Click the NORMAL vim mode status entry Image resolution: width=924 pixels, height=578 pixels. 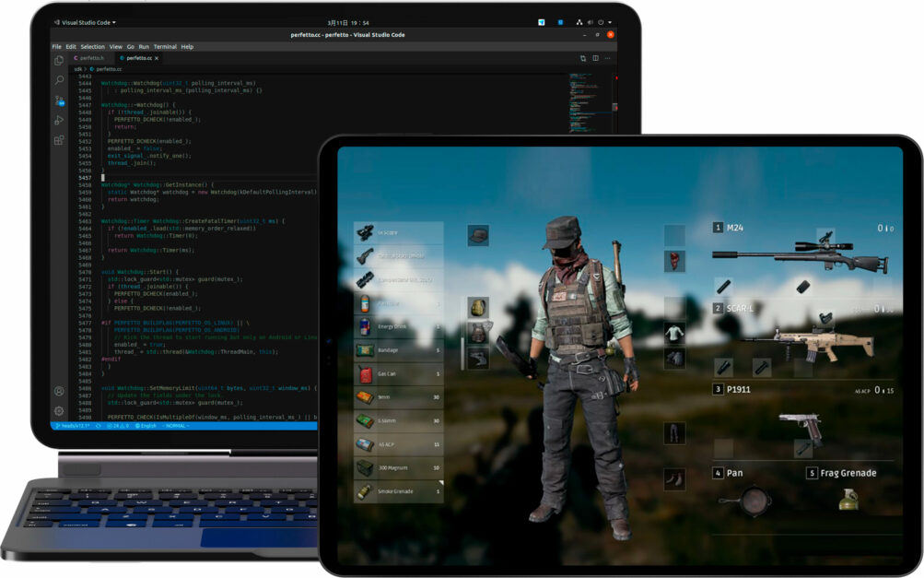[x=176, y=426]
